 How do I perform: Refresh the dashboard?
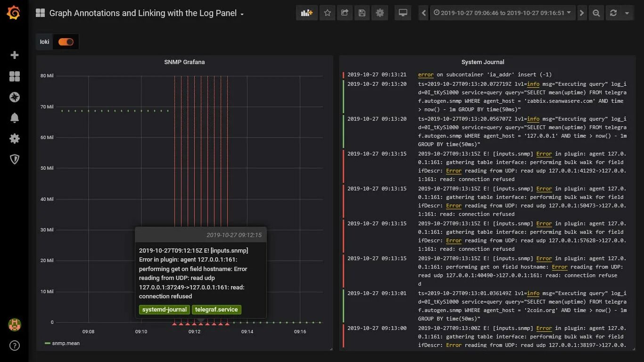pos(613,13)
